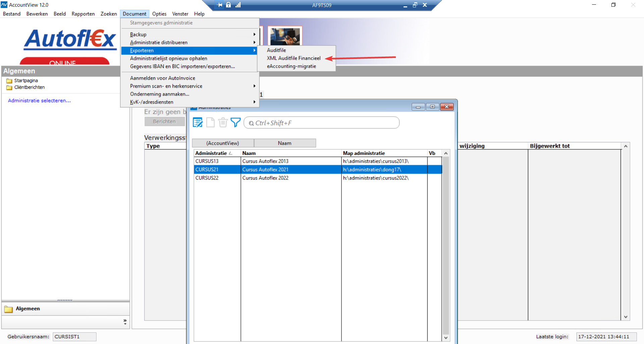The image size is (644, 344).
Task: Click the Gebruikersnaam field CURSIST1
Action: (x=74, y=337)
